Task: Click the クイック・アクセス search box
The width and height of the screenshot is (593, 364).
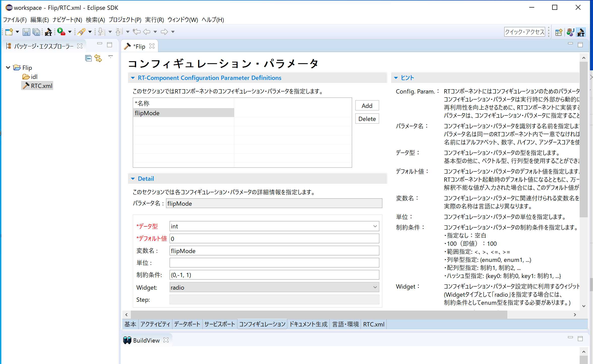Action: tap(524, 32)
